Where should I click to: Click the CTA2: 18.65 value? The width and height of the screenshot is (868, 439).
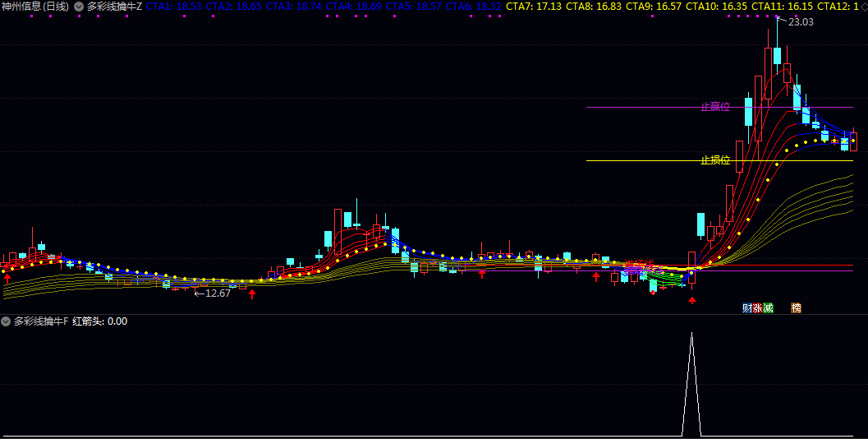tap(233, 7)
